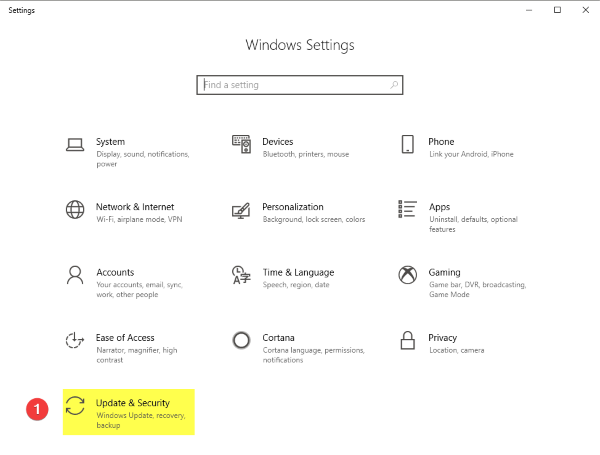Open Update & Security heading
The width and height of the screenshot is (600, 455).
click(133, 403)
